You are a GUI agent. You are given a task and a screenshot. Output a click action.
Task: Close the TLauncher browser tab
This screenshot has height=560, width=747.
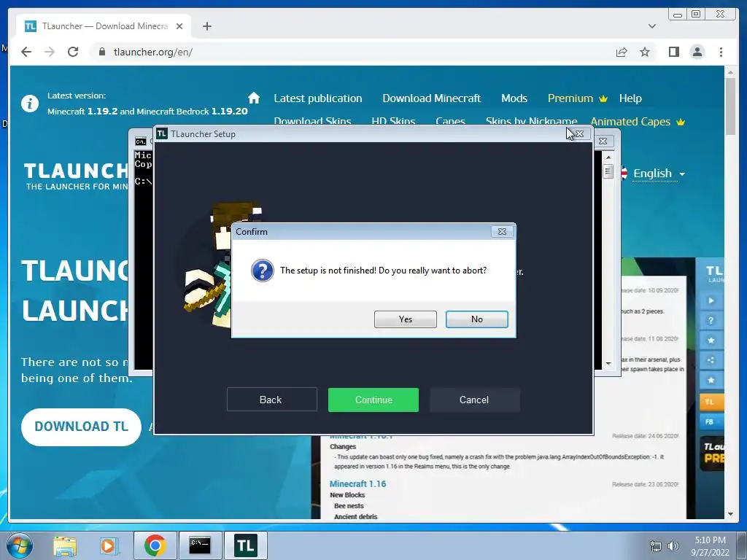click(x=179, y=26)
